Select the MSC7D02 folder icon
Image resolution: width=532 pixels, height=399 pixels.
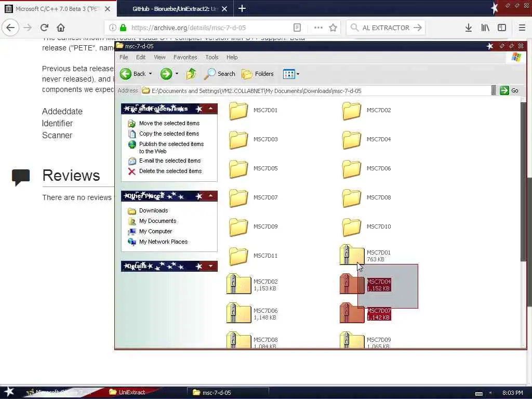(352, 111)
